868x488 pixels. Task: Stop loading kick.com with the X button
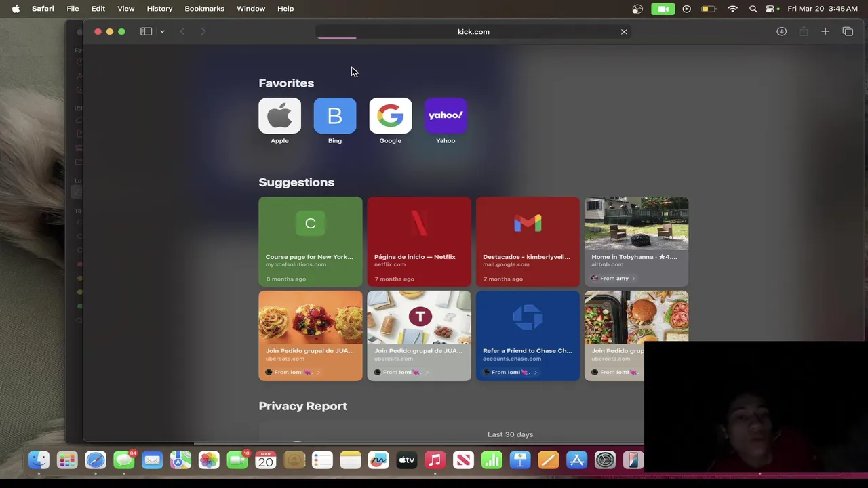click(624, 31)
